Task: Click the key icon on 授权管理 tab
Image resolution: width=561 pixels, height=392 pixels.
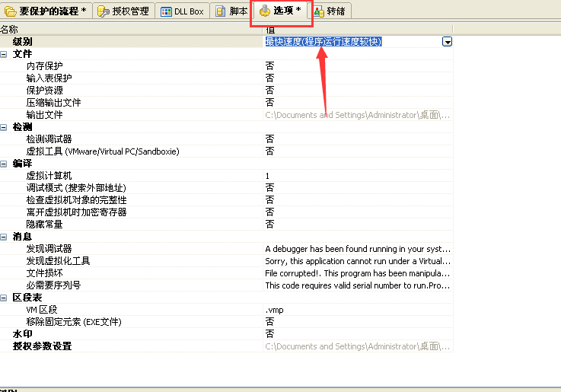Action: (104, 11)
